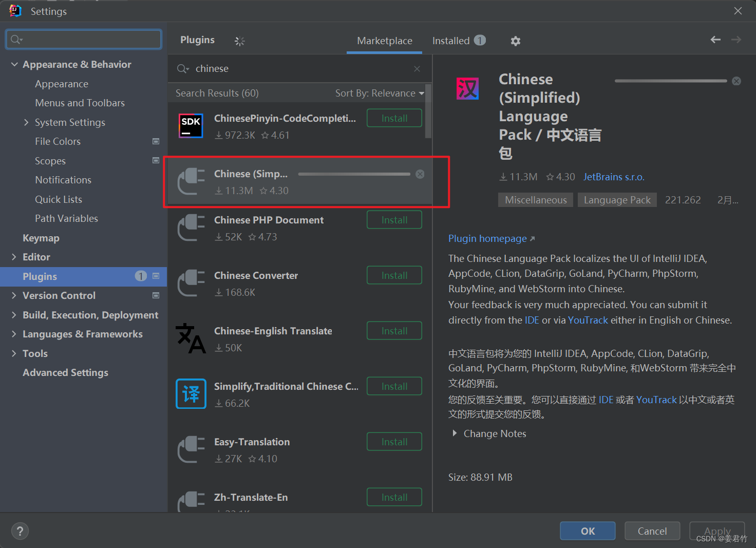
Task: Install Zh-Translate-En plugin
Action: [394, 497]
